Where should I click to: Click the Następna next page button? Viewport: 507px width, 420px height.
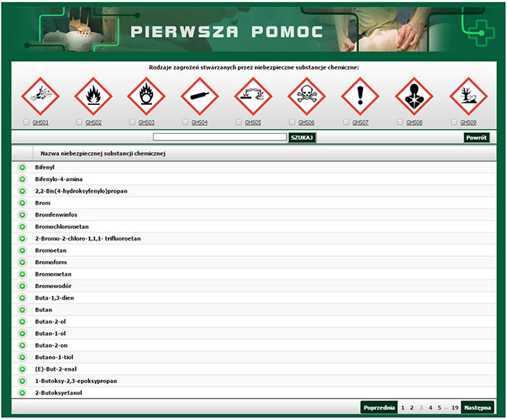[x=477, y=408]
